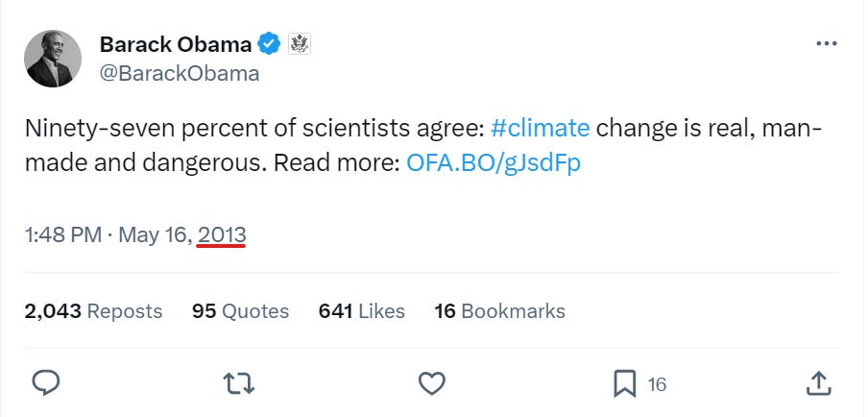Repost this tweet using the arrows icon
The width and height of the screenshot is (868, 417).
(237, 384)
